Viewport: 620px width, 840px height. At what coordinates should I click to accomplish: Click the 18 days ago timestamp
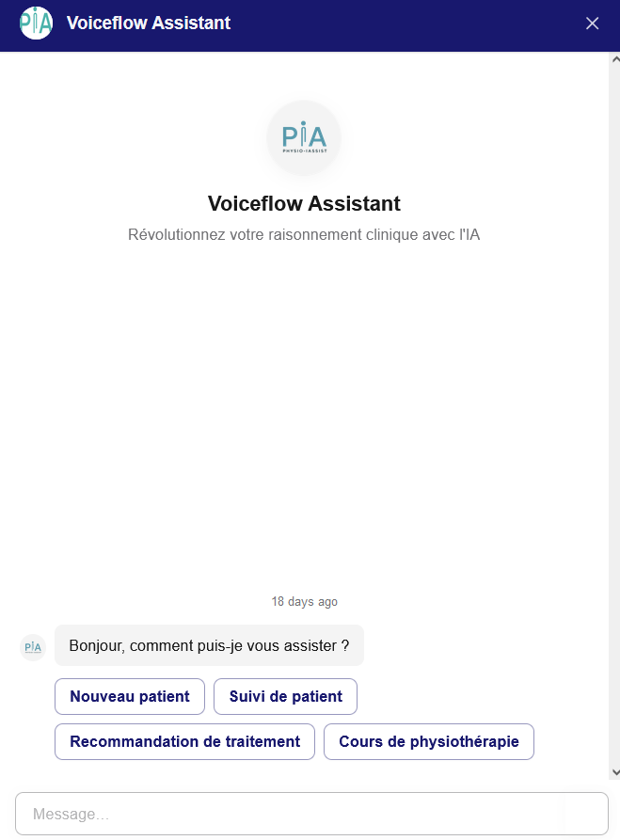coord(305,602)
